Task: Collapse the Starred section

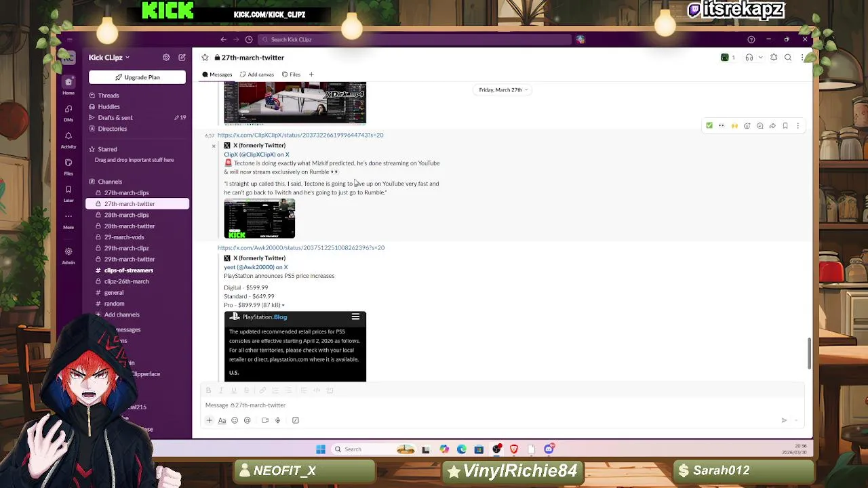Action: pos(107,149)
